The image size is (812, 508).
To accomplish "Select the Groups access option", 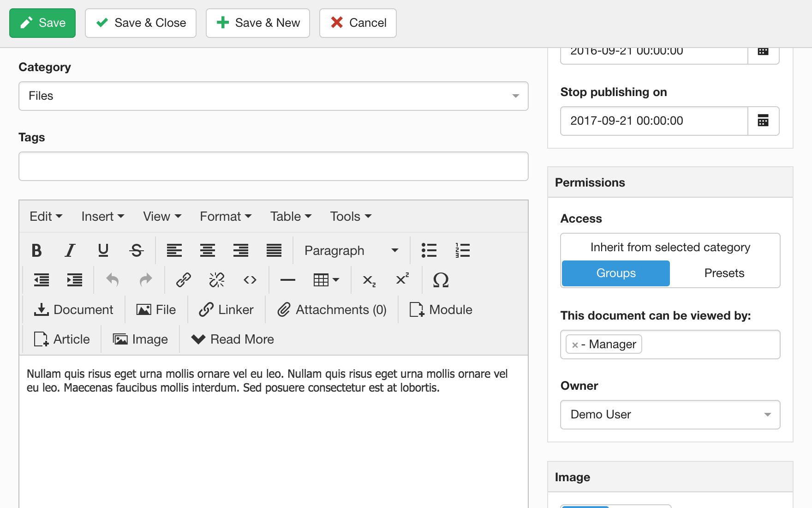I will pyautogui.click(x=615, y=273).
